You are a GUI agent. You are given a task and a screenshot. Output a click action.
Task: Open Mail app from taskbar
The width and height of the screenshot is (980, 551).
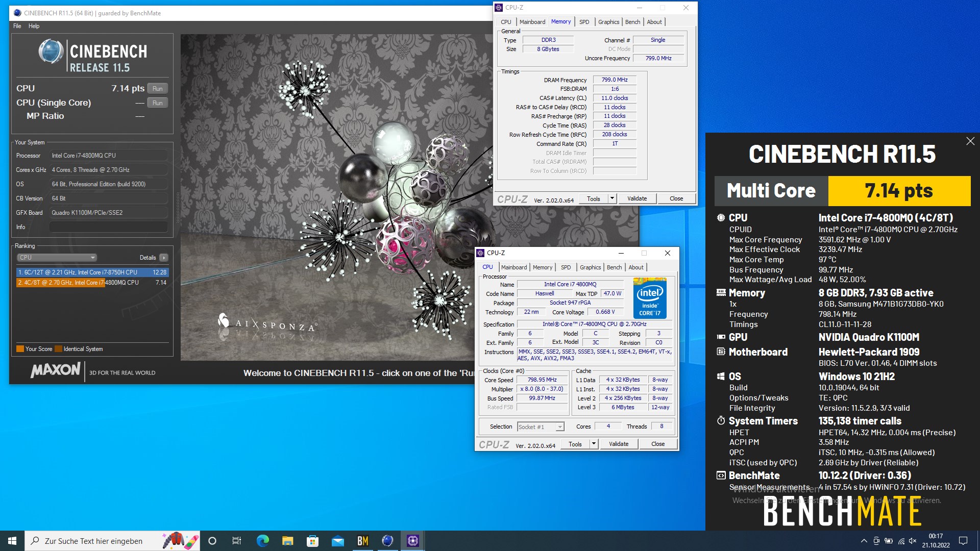(x=337, y=541)
